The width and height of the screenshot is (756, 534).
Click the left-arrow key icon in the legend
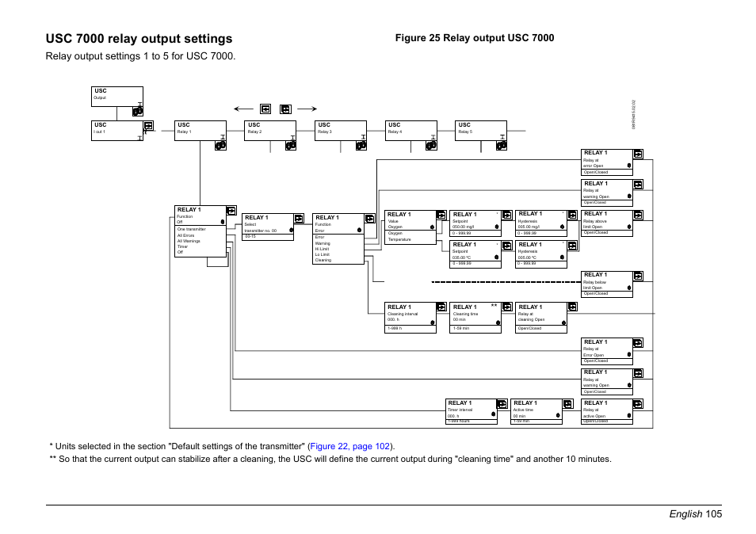(265, 109)
